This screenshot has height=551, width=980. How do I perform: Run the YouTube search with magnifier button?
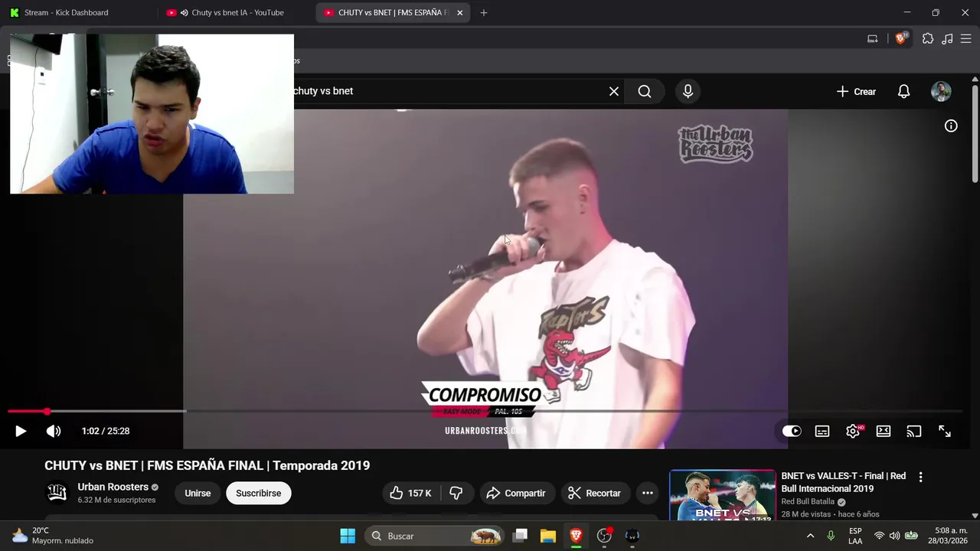(645, 92)
